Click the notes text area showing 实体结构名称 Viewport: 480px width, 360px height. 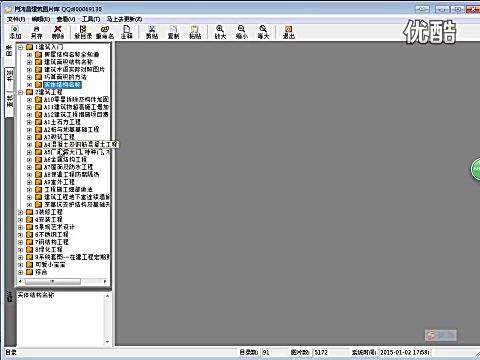point(61,318)
